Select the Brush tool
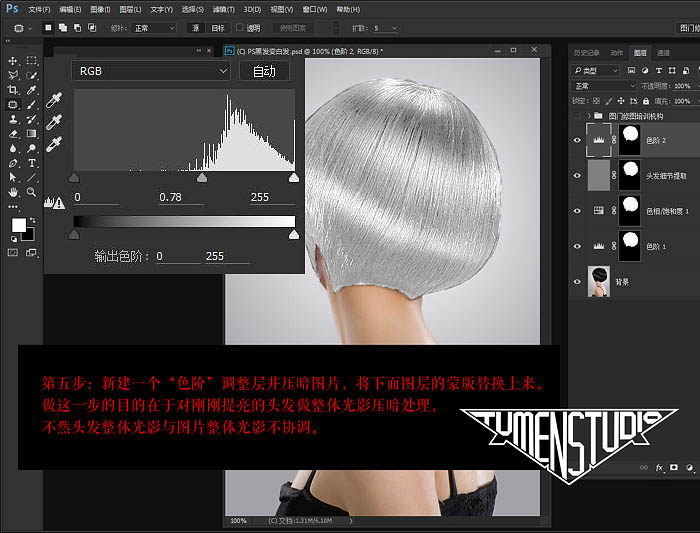 click(x=31, y=104)
